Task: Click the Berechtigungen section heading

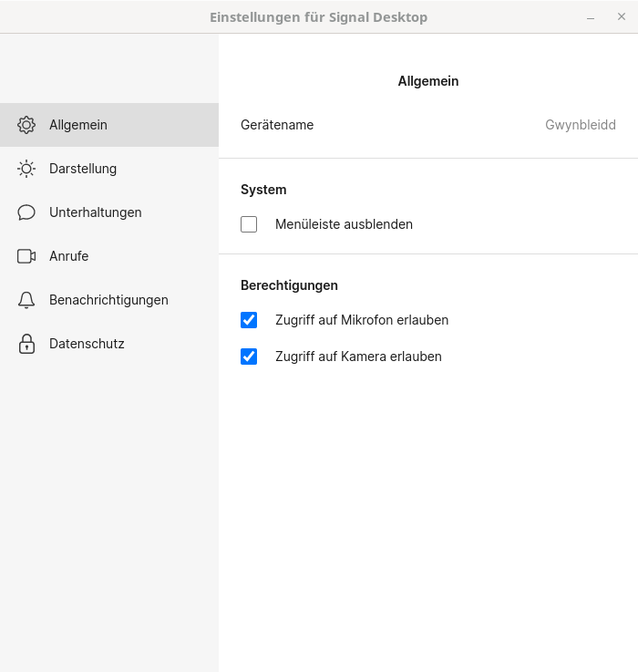Action: click(x=289, y=285)
